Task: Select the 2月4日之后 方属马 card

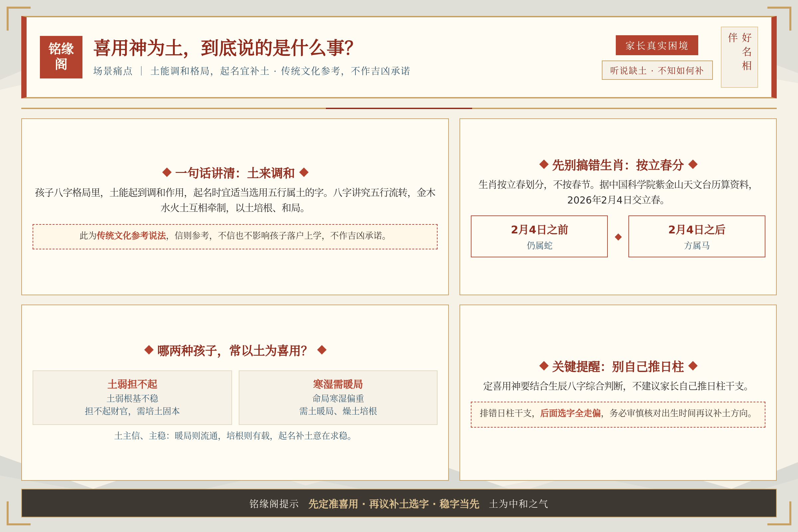Action: [697, 236]
